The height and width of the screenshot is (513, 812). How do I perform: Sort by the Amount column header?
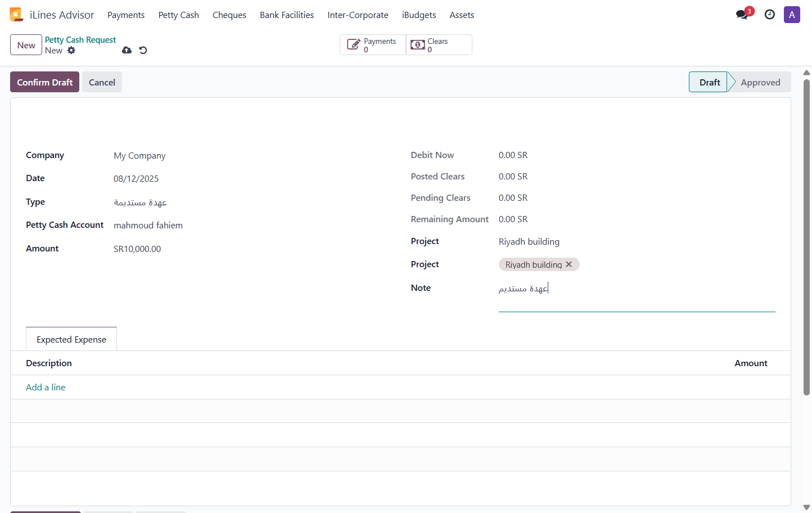[751, 363]
